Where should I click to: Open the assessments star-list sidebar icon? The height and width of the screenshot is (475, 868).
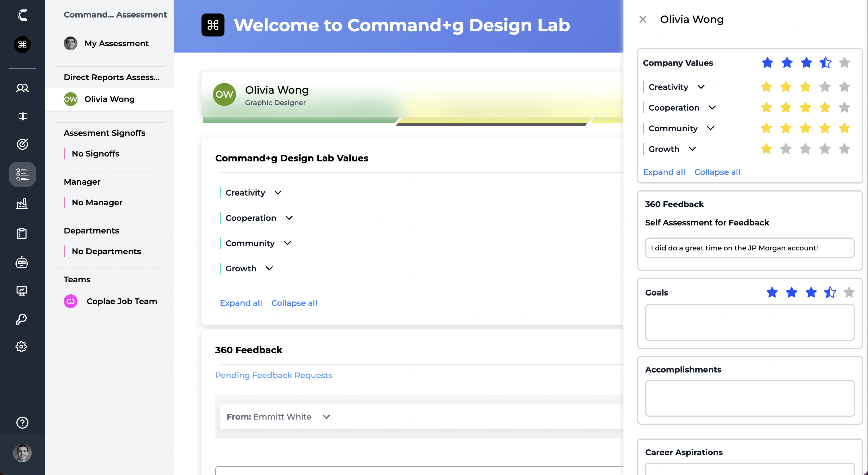[22, 174]
